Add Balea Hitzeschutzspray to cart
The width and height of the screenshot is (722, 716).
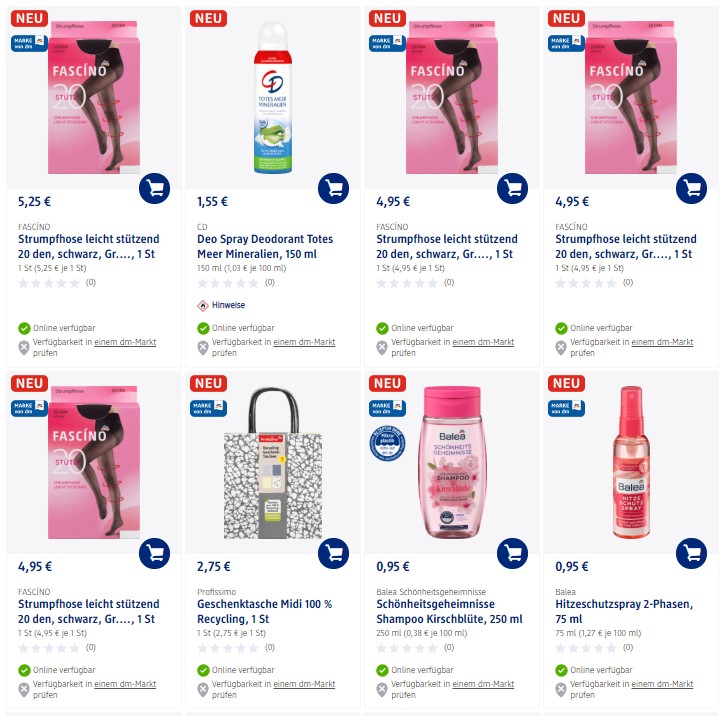(692, 553)
